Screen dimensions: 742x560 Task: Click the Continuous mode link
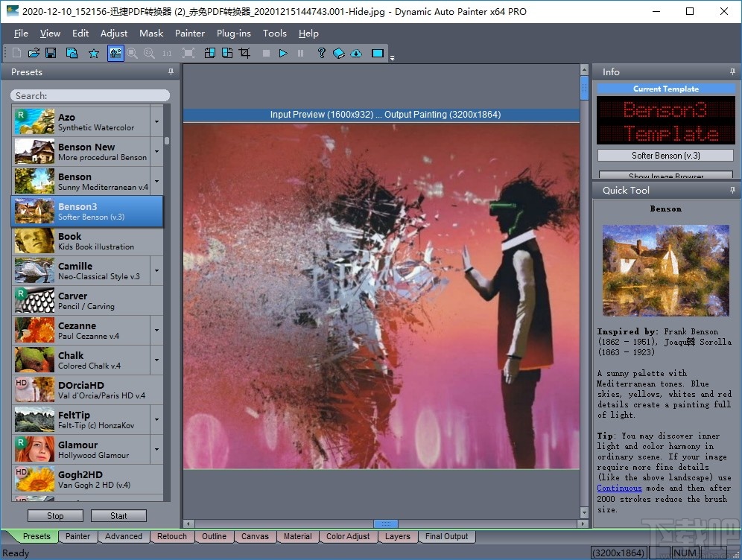[x=619, y=488]
